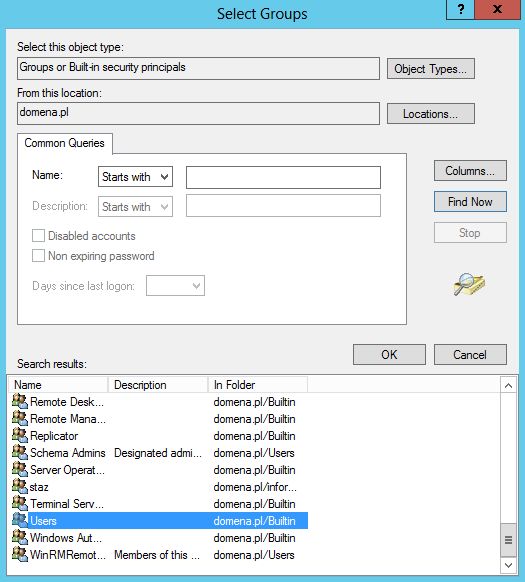Click 'domena.pl/infor...' folder cell
Screen dimensions: 525x582
pyautogui.click(x=255, y=487)
